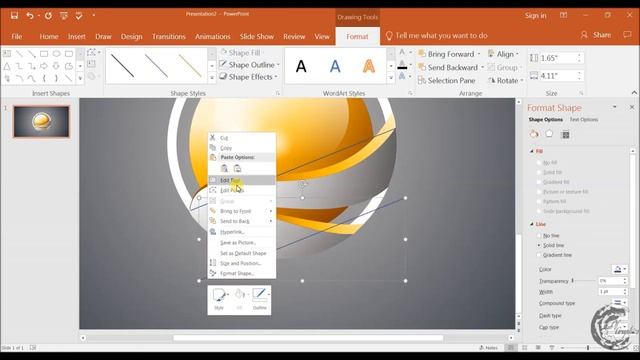Open the Align dropdown
The width and height of the screenshot is (640, 360).
pos(503,54)
